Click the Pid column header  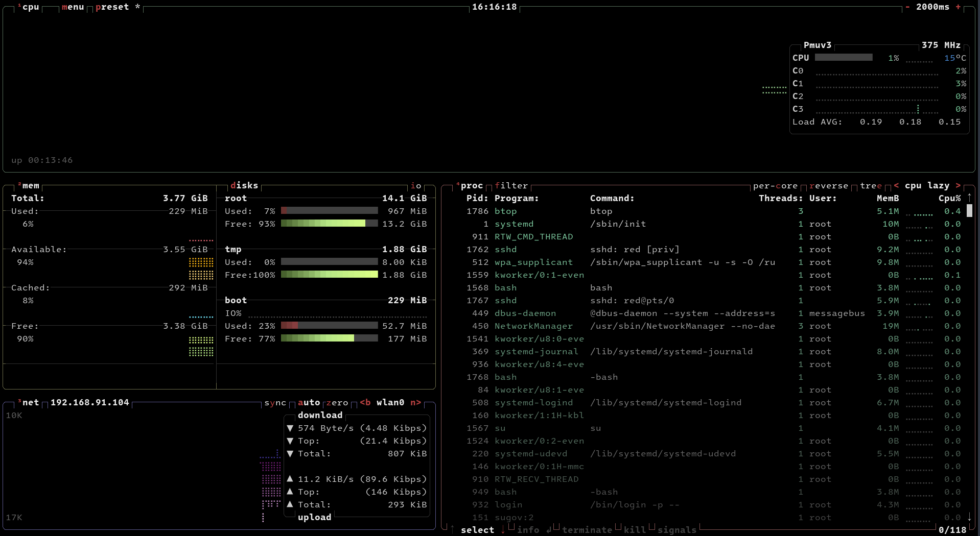coord(477,199)
